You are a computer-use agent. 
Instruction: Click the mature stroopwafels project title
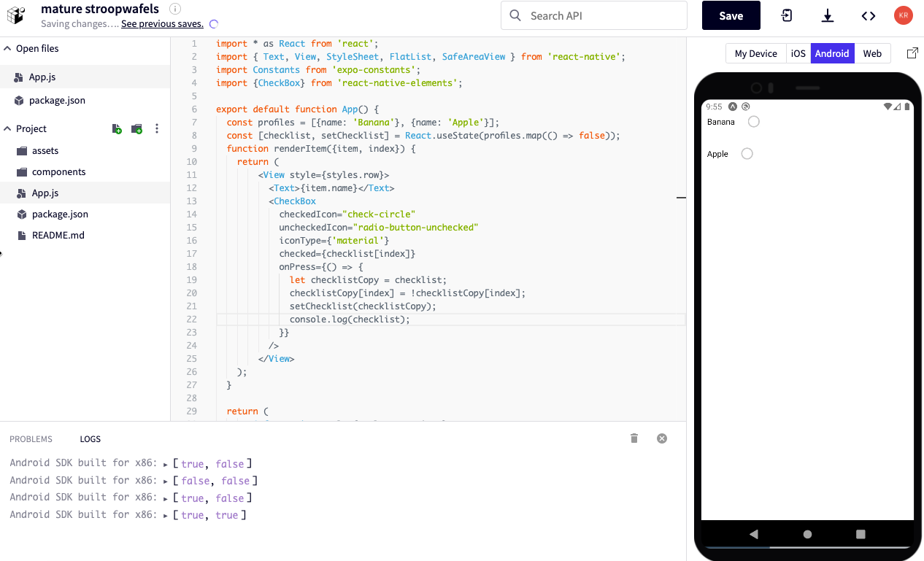[100, 9]
